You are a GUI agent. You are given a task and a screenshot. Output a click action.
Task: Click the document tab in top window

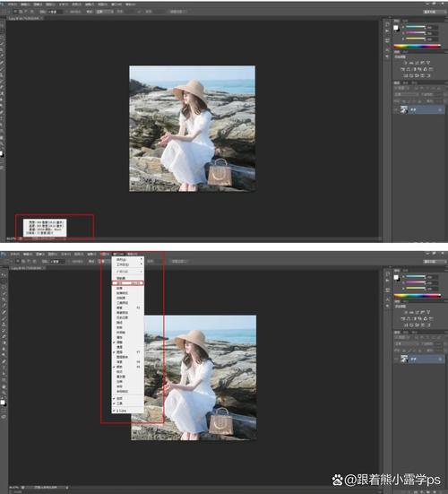point(25,18)
